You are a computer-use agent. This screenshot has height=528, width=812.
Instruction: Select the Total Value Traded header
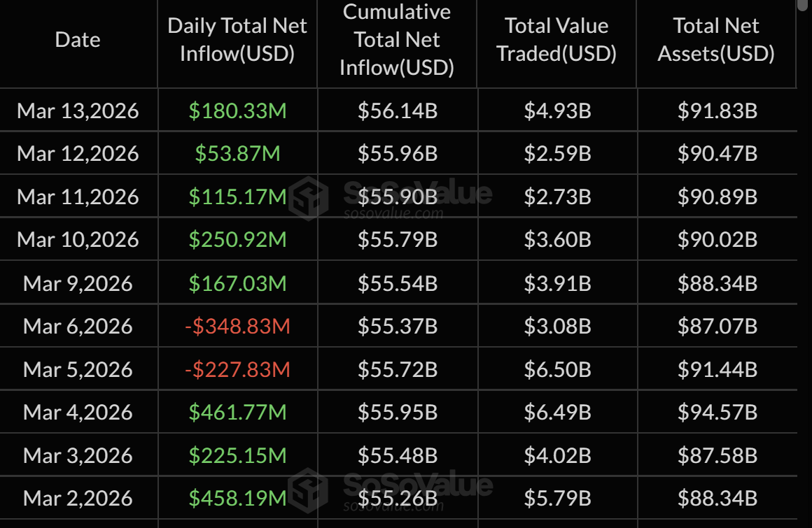[x=556, y=40]
